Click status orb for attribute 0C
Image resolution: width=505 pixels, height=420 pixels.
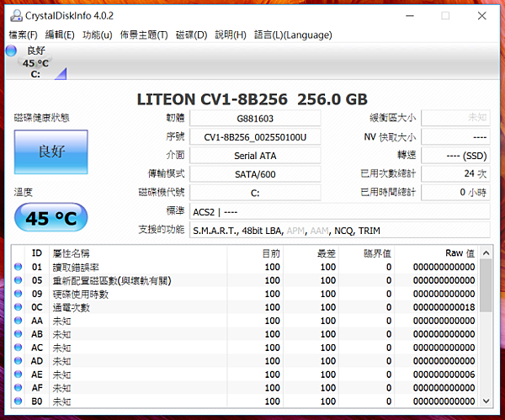18,307
